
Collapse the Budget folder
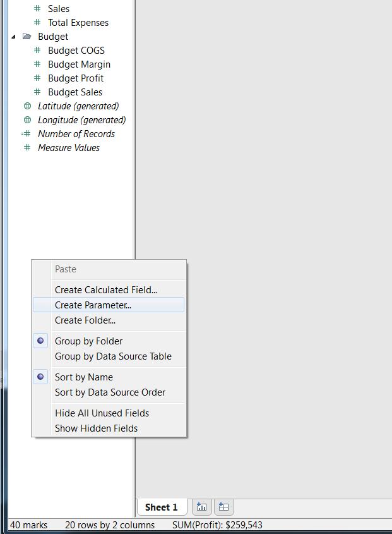13,37
